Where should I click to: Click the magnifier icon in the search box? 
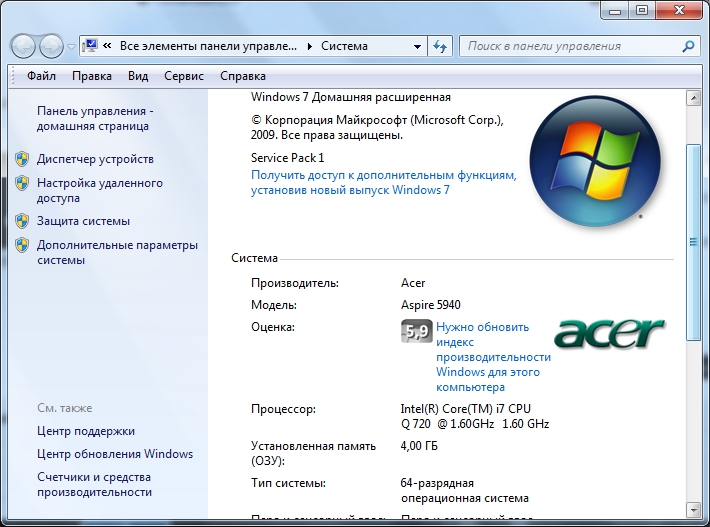tap(688, 46)
